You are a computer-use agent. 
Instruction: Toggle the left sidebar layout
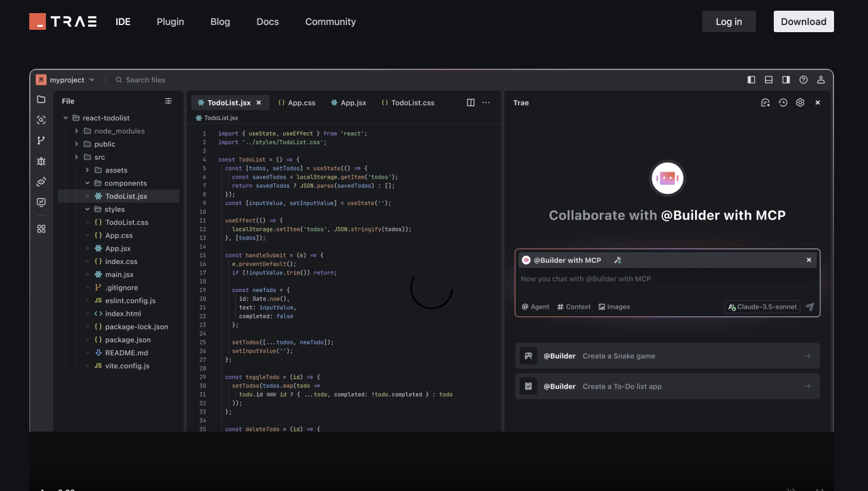coord(751,80)
